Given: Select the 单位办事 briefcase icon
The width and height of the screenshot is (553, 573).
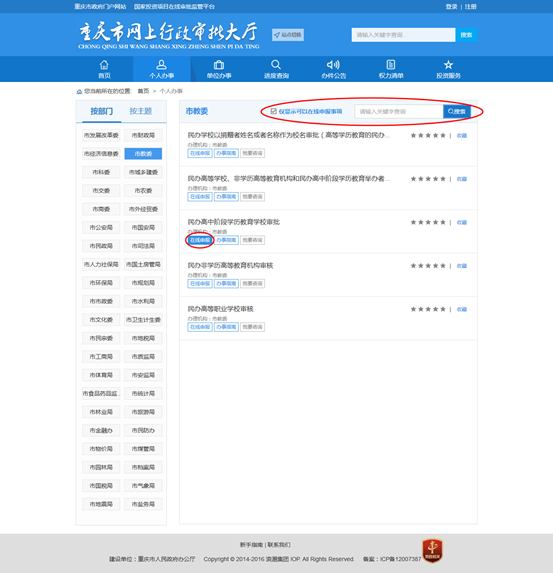Looking at the screenshot, I should pyautogui.click(x=219, y=65).
